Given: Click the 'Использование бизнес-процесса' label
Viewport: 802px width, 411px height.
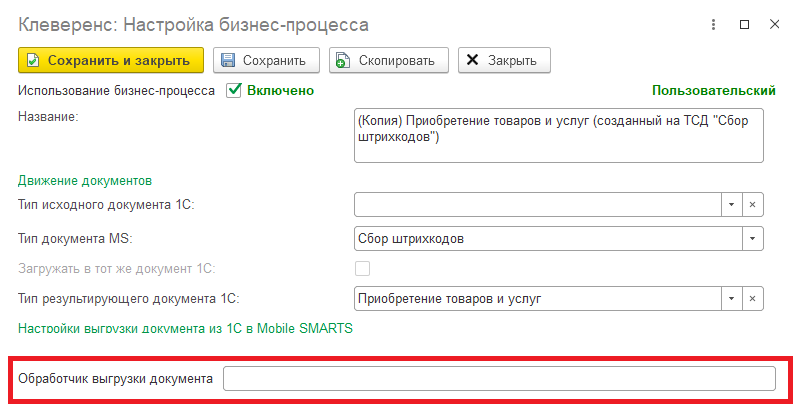Looking at the screenshot, I should tap(116, 90).
